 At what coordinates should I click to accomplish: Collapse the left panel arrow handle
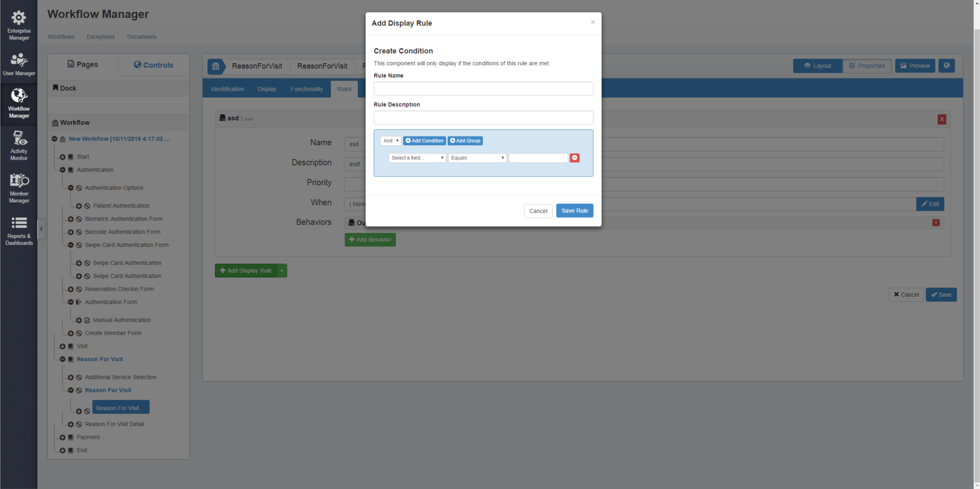pyautogui.click(x=41, y=229)
